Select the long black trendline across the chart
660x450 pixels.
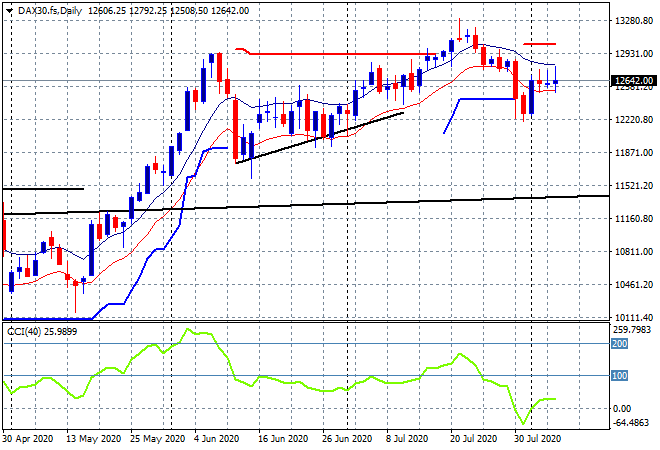pos(306,205)
